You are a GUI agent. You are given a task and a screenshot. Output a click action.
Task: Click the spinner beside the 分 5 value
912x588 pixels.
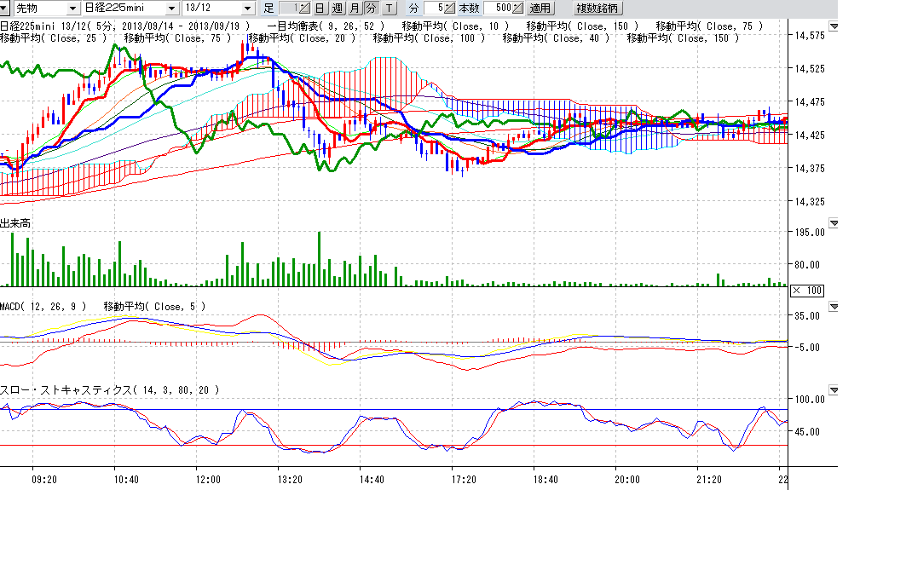click(x=450, y=8)
